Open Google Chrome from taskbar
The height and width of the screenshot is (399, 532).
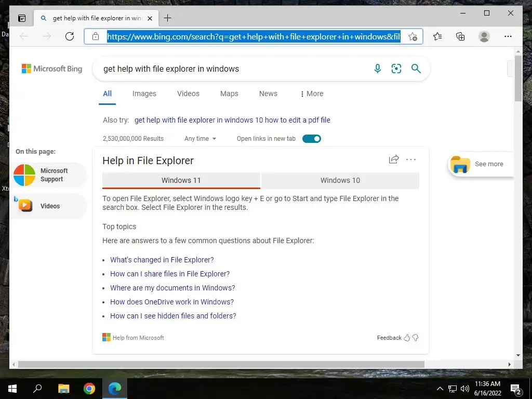click(89, 389)
